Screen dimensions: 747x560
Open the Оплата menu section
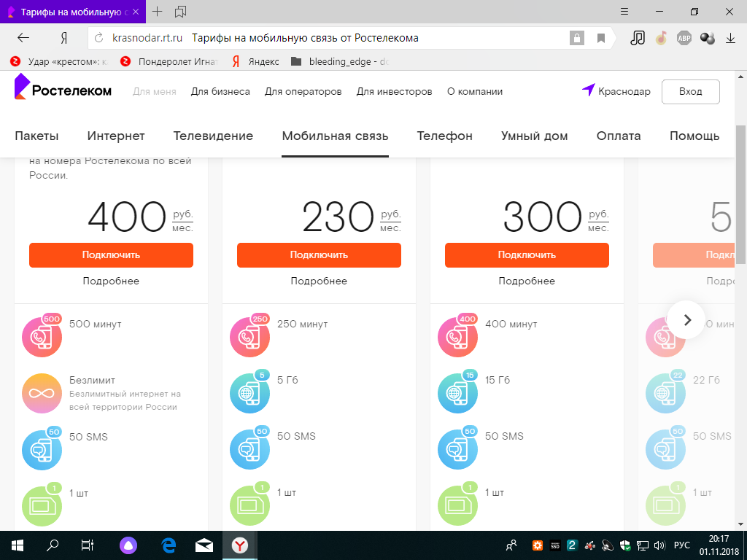tap(619, 136)
